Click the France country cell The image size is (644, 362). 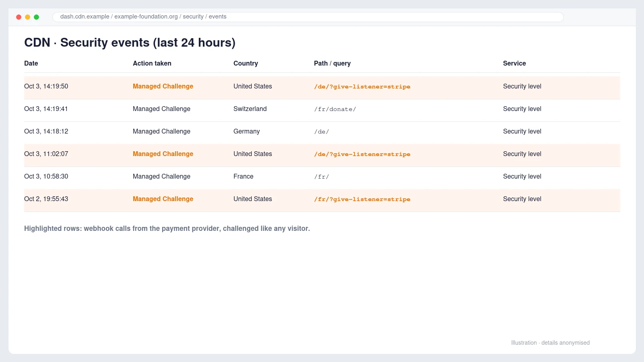click(x=244, y=176)
